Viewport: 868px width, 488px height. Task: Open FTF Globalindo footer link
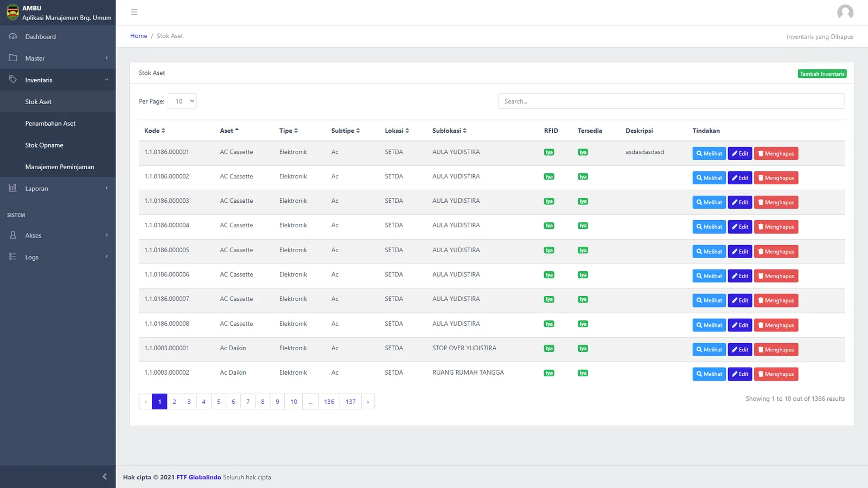[x=199, y=477]
